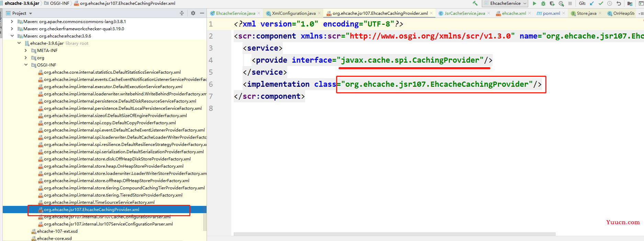Close the XmlConfiguration.java tab

319,13
